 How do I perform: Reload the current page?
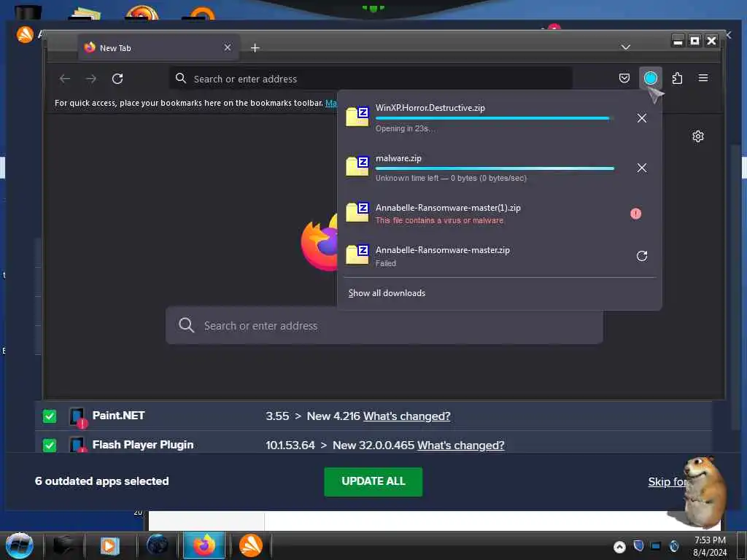(117, 79)
